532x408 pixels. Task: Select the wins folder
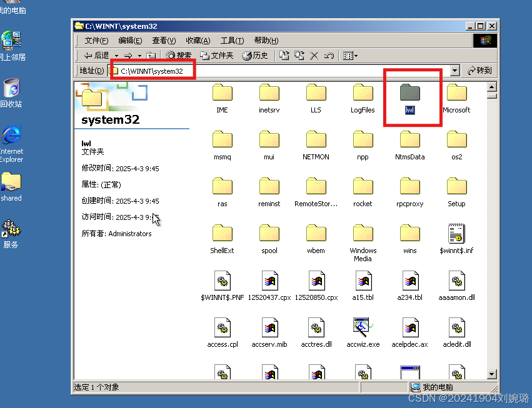tap(410, 239)
